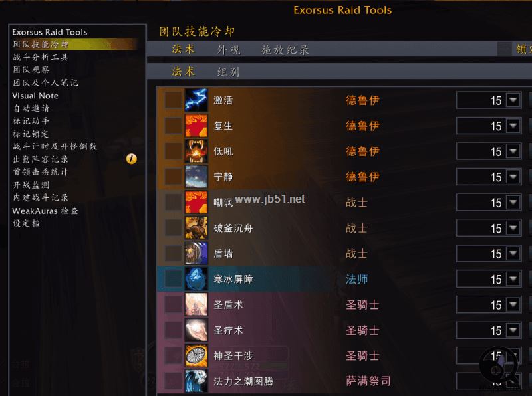The image size is (532, 396).
Task: Open the 圣疗术 row dropdown arrow
Action: tap(513, 330)
